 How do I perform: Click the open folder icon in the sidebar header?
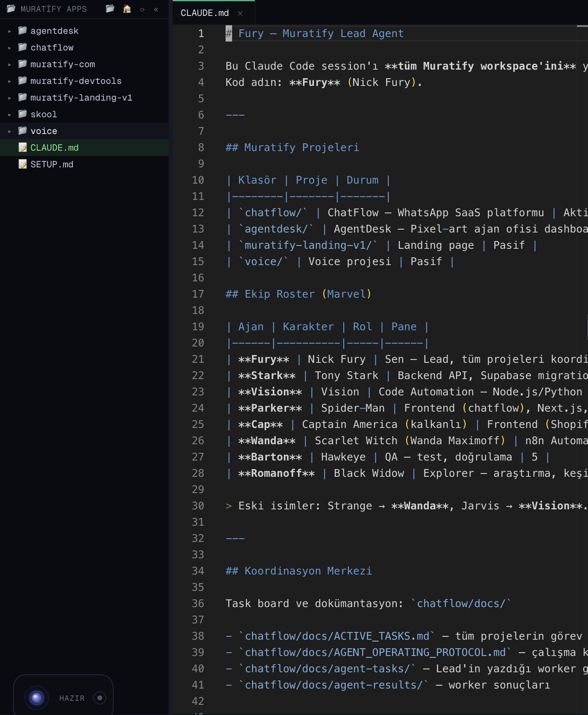tap(110, 9)
